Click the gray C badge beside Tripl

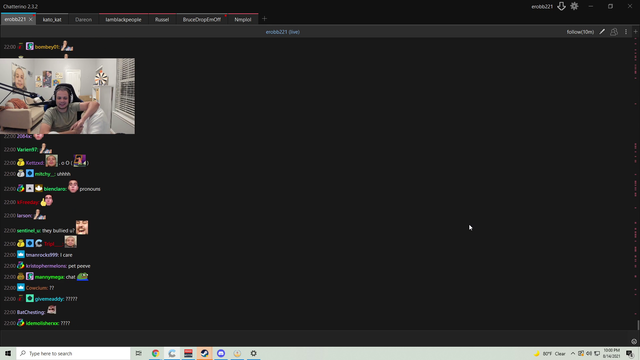coord(39,243)
